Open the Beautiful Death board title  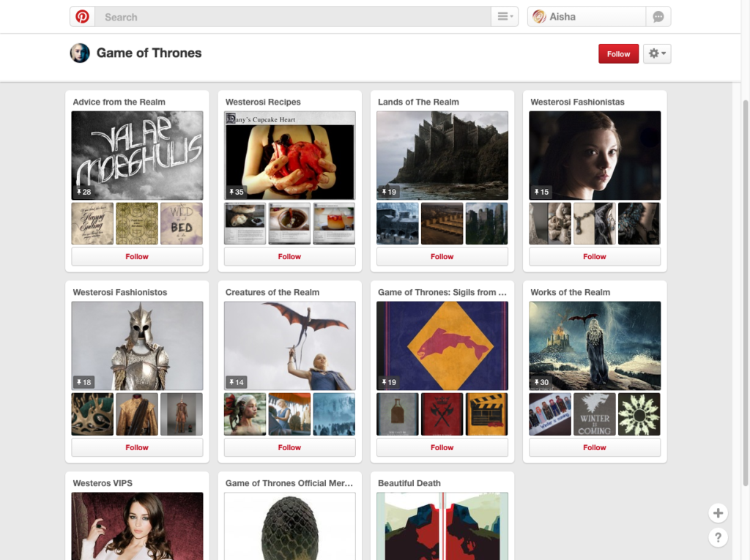coord(409,483)
